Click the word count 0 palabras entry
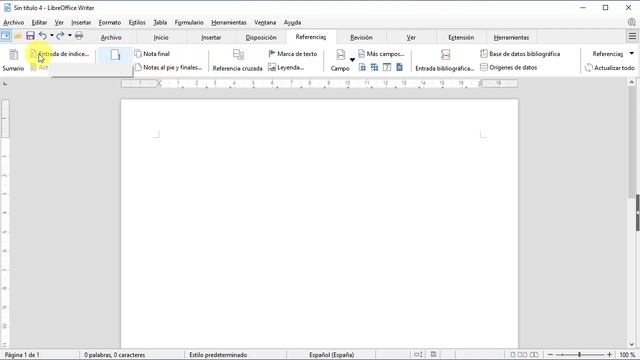 click(x=115, y=355)
